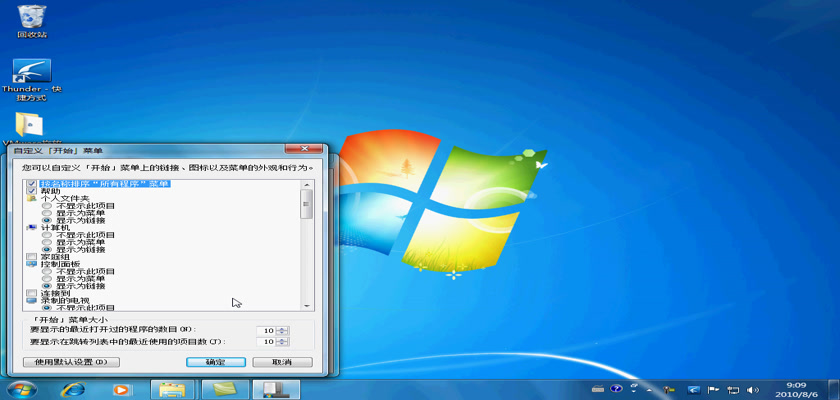The height and width of the screenshot is (400, 840).
Task: Decrease jump list items count spinner
Action: tap(283, 344)
